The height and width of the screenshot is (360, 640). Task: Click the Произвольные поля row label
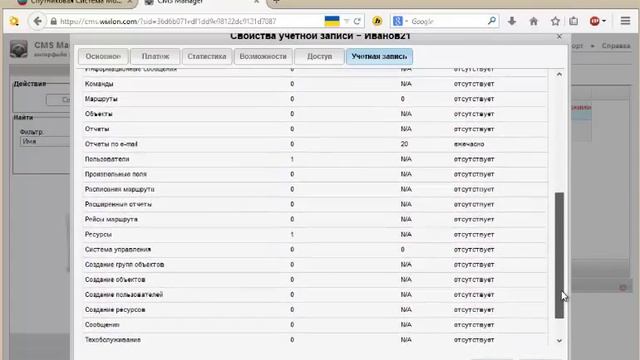116,174
